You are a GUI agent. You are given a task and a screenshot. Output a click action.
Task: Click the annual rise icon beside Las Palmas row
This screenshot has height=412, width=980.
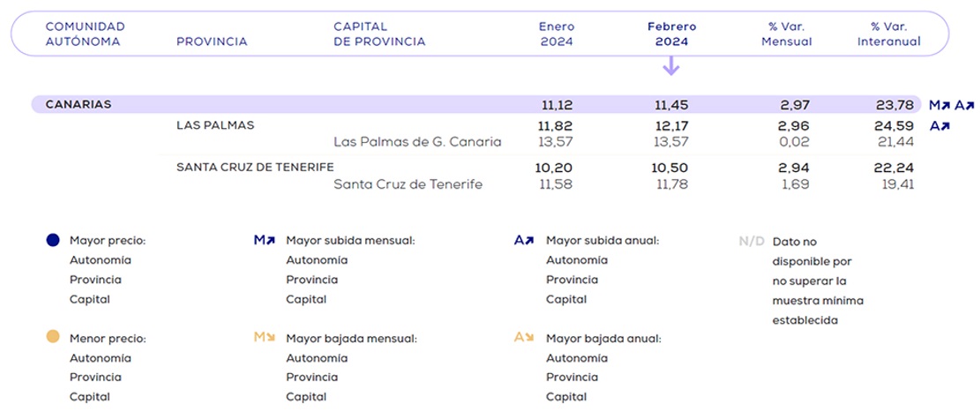coord(939,126)
